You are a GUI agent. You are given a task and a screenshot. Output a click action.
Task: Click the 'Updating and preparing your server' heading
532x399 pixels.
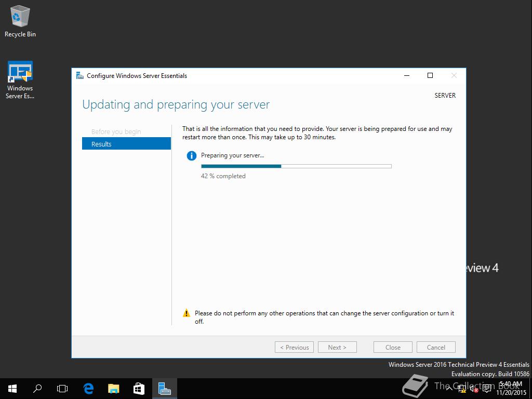tap(176, 105)
